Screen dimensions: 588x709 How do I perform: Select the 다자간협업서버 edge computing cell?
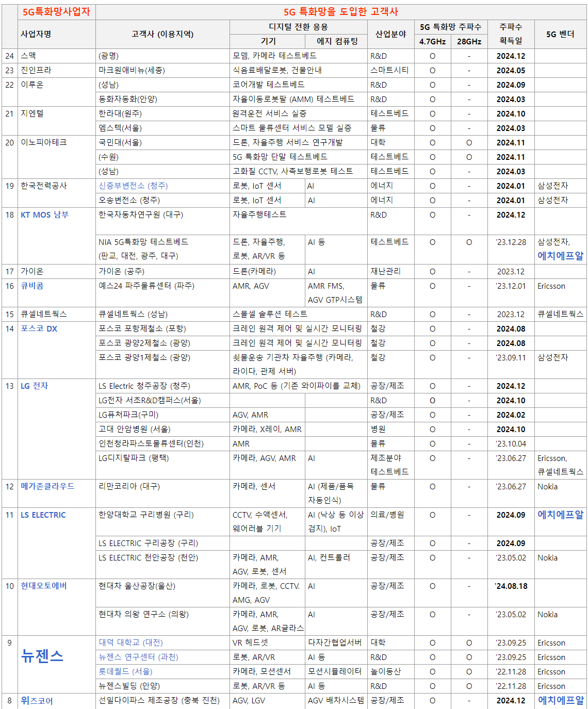click(336, 642)
